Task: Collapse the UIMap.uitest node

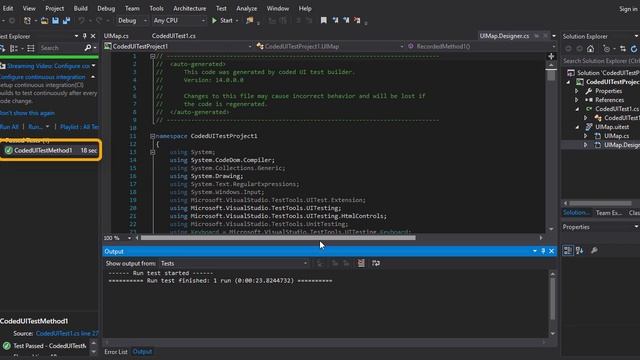Action: click(x=577, y=127)
